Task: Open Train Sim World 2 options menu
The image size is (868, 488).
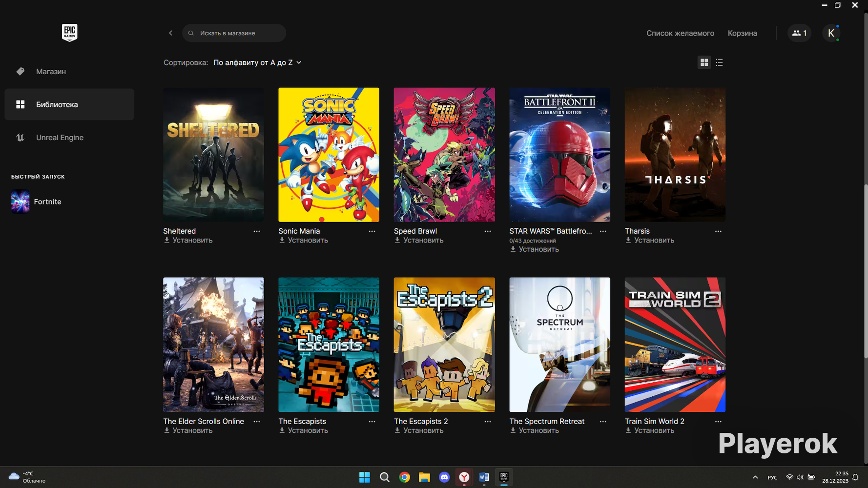Action: pos(718,422)
